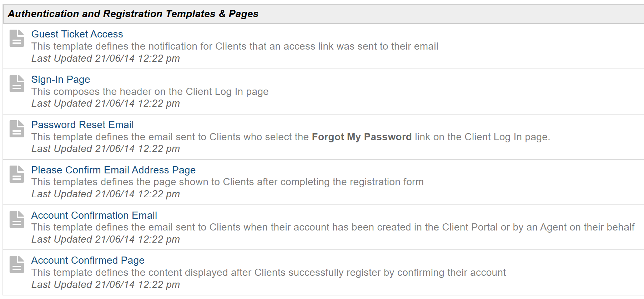Click the document icon beside Guest Ticket Access
The height and width of the screenshot is (299, 644).
[17, 39]
